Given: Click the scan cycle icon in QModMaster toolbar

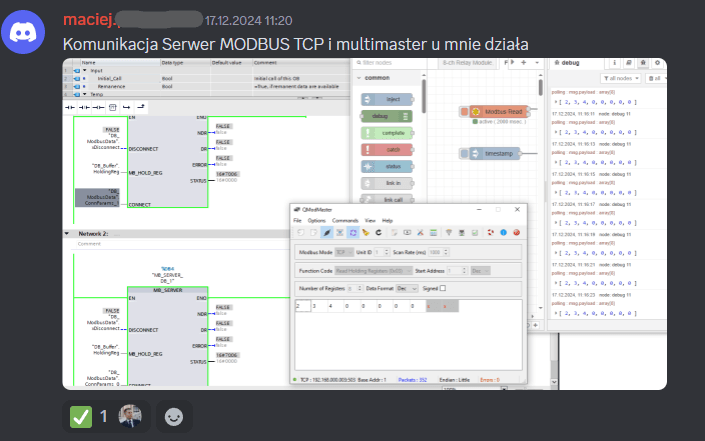Looking at the screenshot, I should click(353, 233).
